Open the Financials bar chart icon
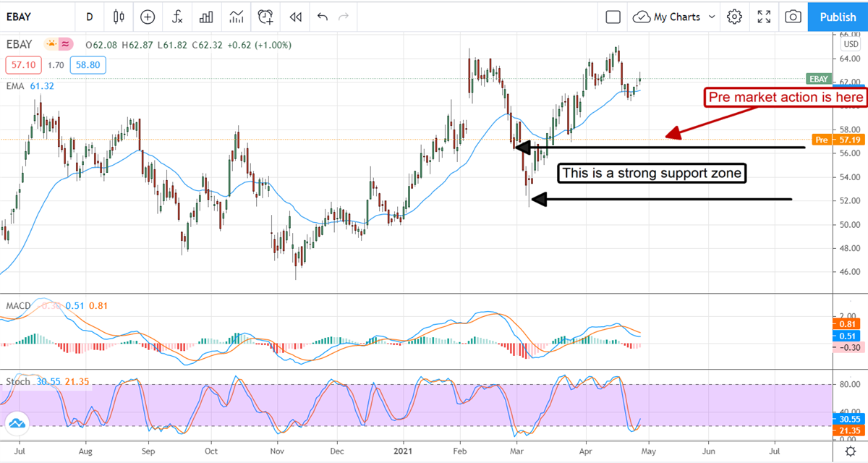Image resolution: width=868 pixels, height=463 pixels. [x=206, y=17]
